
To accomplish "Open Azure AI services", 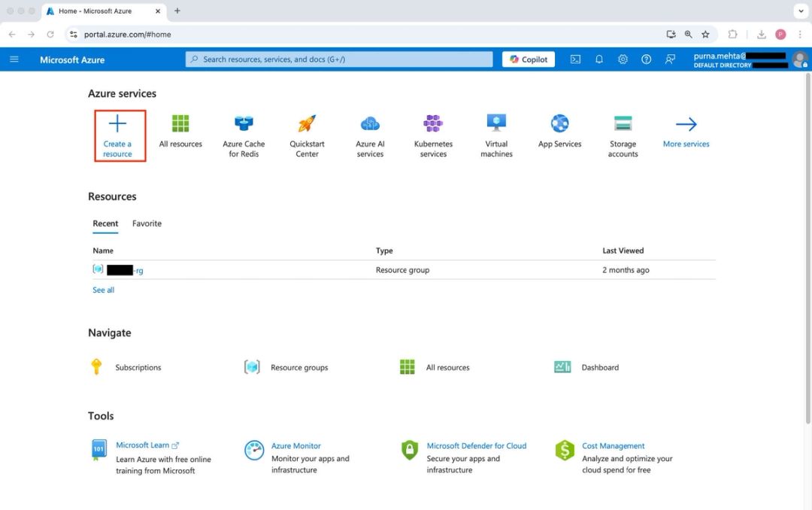I will tap(369, 134).
